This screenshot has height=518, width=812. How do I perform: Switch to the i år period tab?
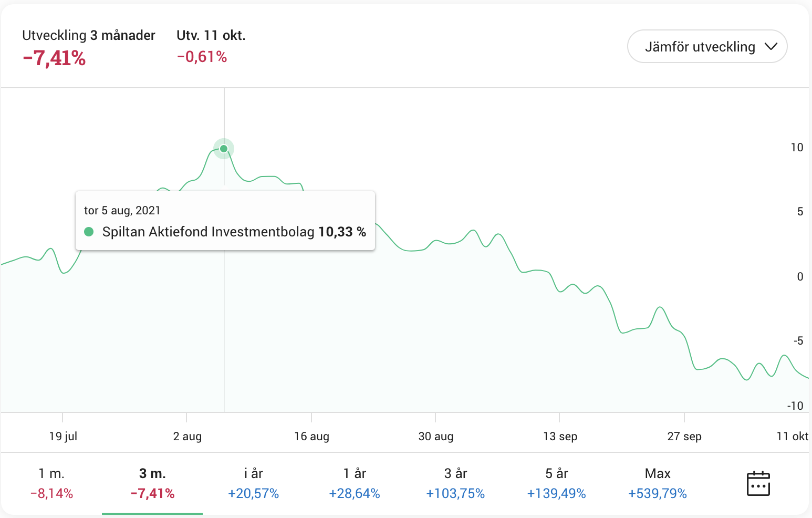point(253,483)
